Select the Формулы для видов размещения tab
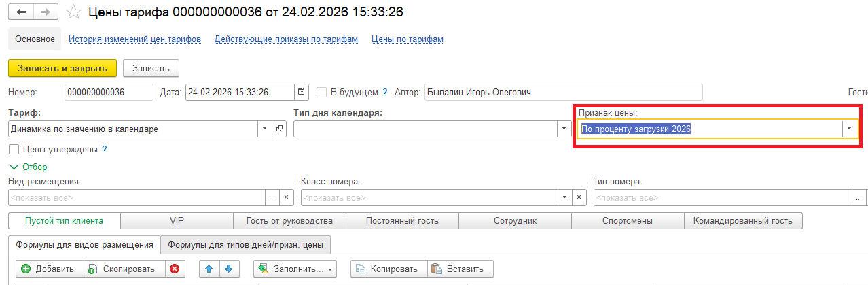 [85, 244]
